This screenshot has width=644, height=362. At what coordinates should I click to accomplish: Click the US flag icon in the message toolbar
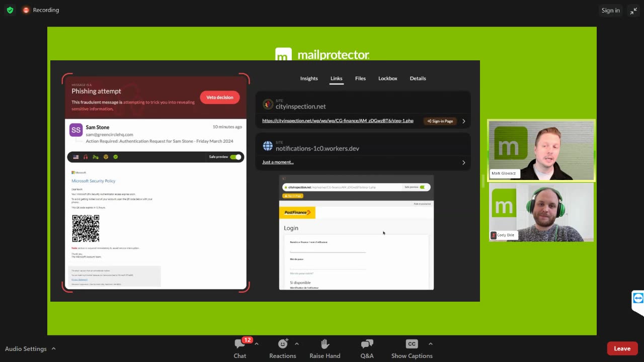(x=76, y=157)
